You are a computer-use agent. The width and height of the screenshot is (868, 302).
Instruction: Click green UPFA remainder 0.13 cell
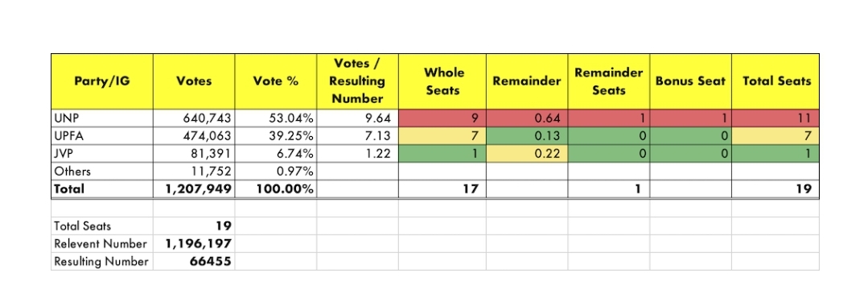(x=527, y=135)
